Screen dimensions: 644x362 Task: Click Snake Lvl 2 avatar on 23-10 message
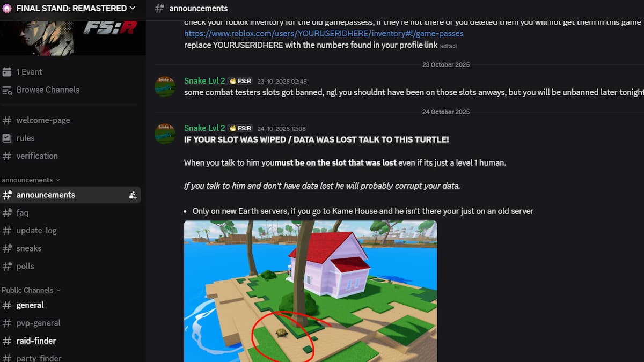(x=165, y=86)
